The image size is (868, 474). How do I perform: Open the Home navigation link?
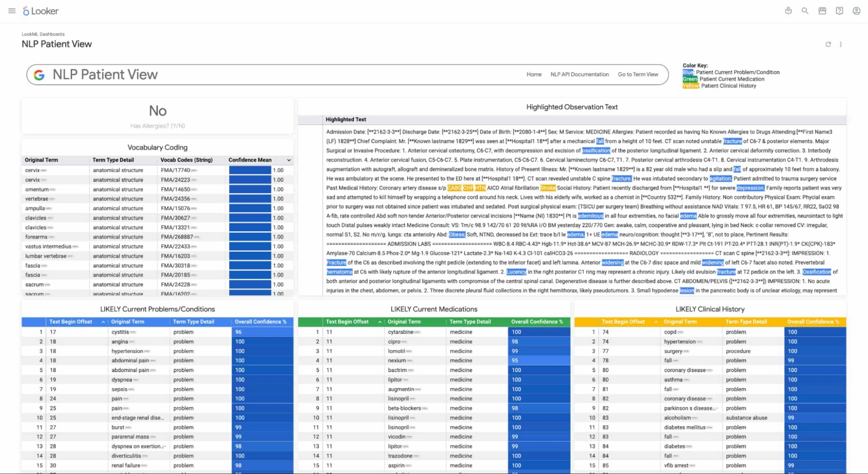pyautogui.click(x=533, y=75)
